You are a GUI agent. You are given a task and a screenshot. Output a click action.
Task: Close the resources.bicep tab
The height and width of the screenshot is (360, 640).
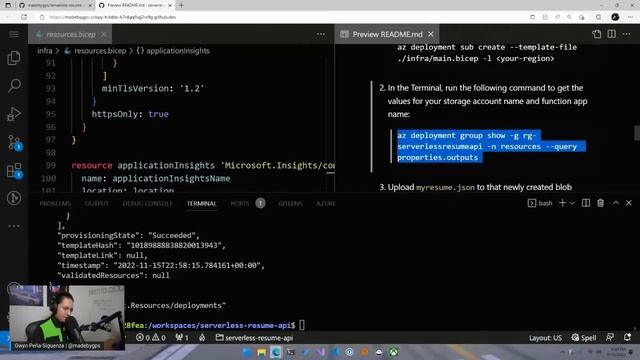(x=104, y=34)
